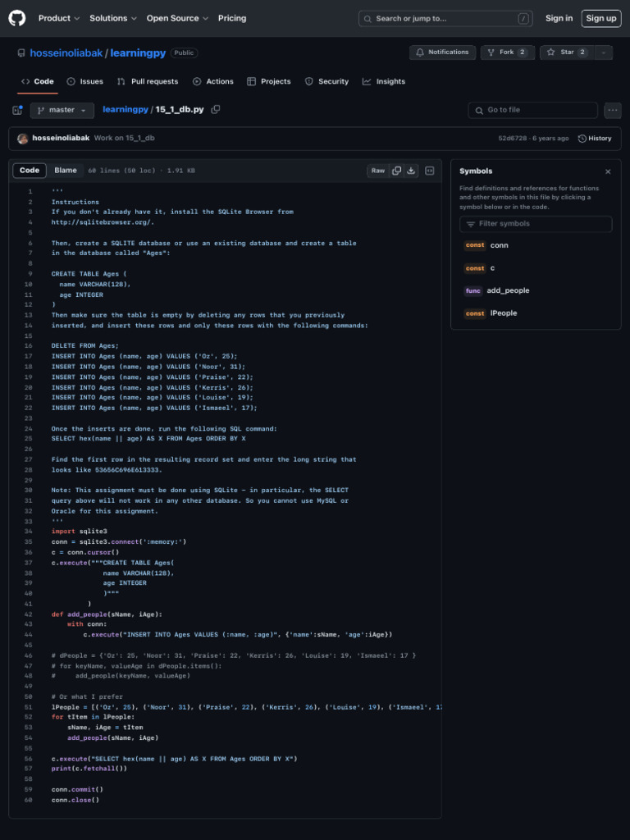Switch to the Code tab
Screen dimensions: 630x840
pyautogui.click(x=38, y=81)
